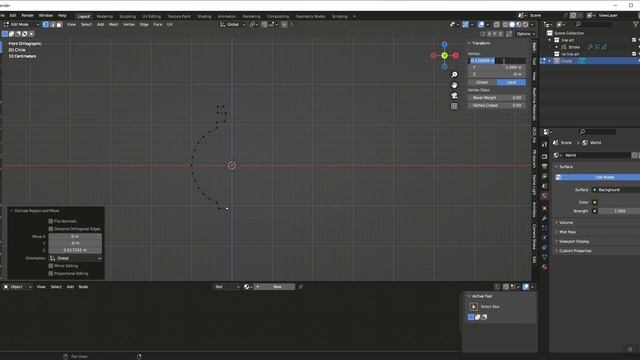
Task: Open the World properties tab icon
Action: (544, 196)
